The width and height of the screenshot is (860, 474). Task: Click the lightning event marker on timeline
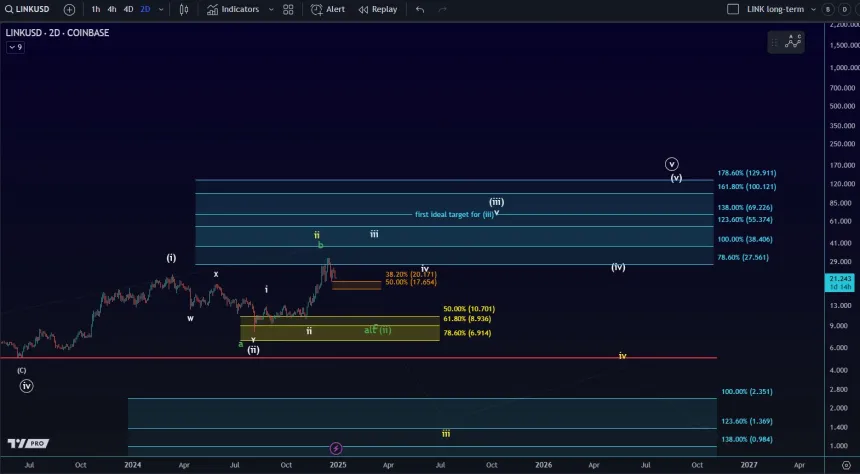pyautogui.click(x=336, y=449)
